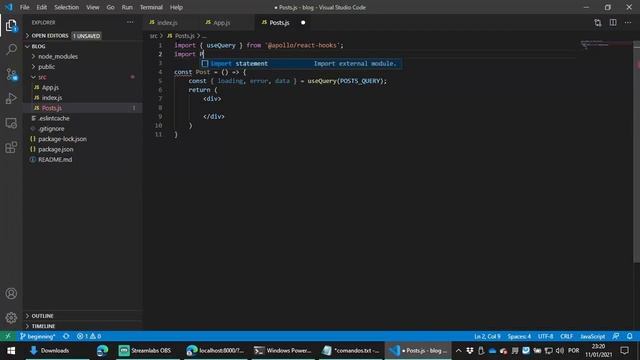Collapse the BLOG folder section
Screen dimensions: 640x360
(x=83, y=47)
